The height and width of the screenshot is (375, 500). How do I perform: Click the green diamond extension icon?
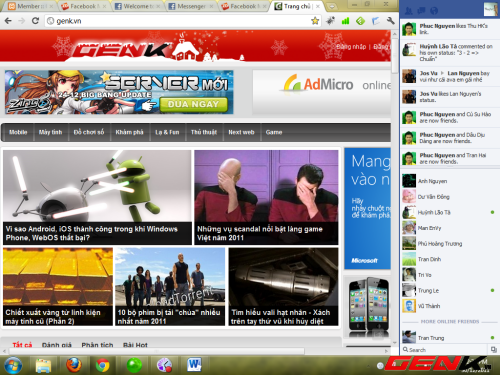pos(360,21)
